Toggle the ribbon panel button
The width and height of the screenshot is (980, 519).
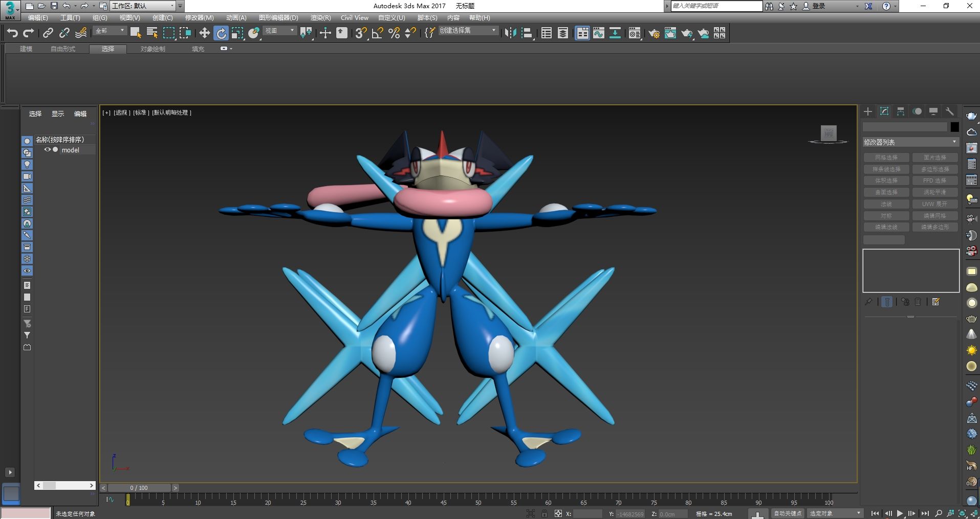click(582, 33)
